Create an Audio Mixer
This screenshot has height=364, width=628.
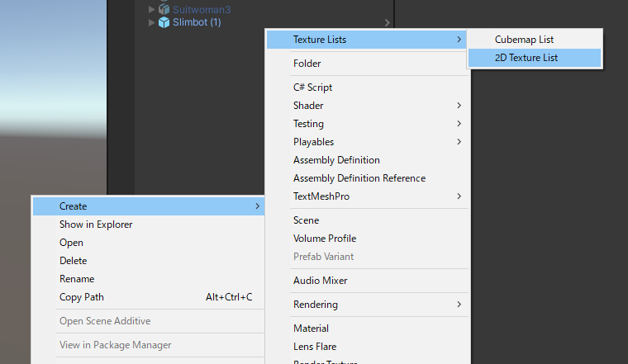(x=368, y=281)
